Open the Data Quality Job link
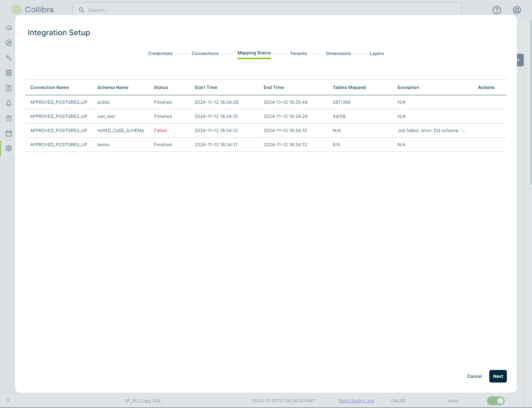This screenshot has width=532, height=408. pyautogui.click(x=356, y=400)
